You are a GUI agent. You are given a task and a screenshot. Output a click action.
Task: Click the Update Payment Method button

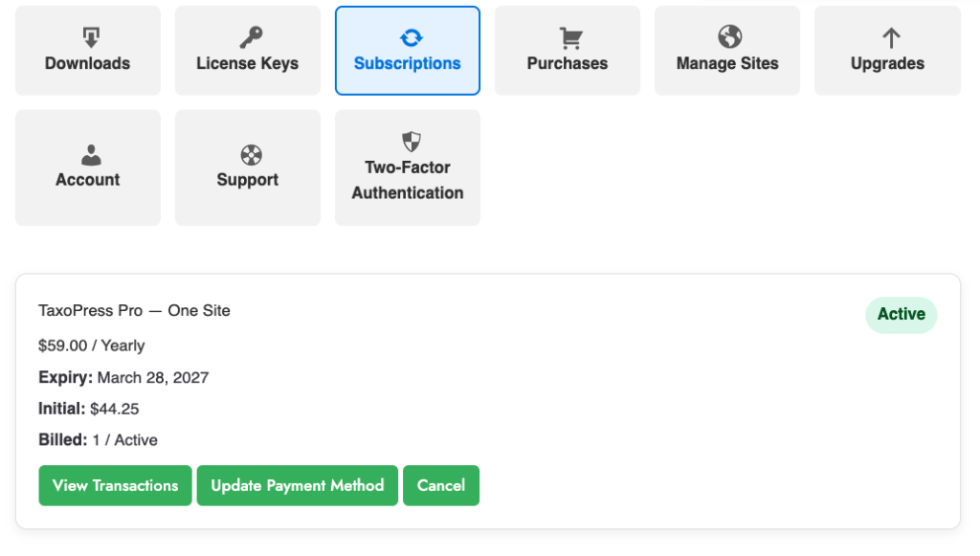click(x=298, y=485)
